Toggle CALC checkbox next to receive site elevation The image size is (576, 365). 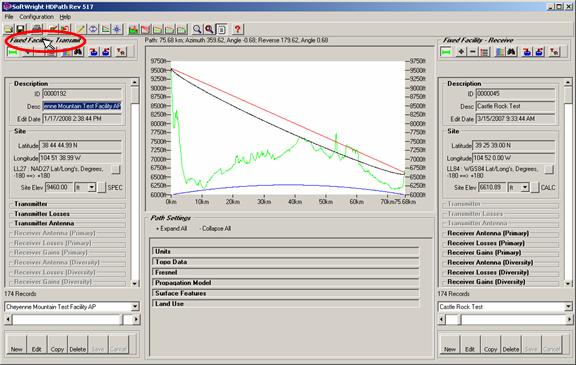(x=535, y=188)
